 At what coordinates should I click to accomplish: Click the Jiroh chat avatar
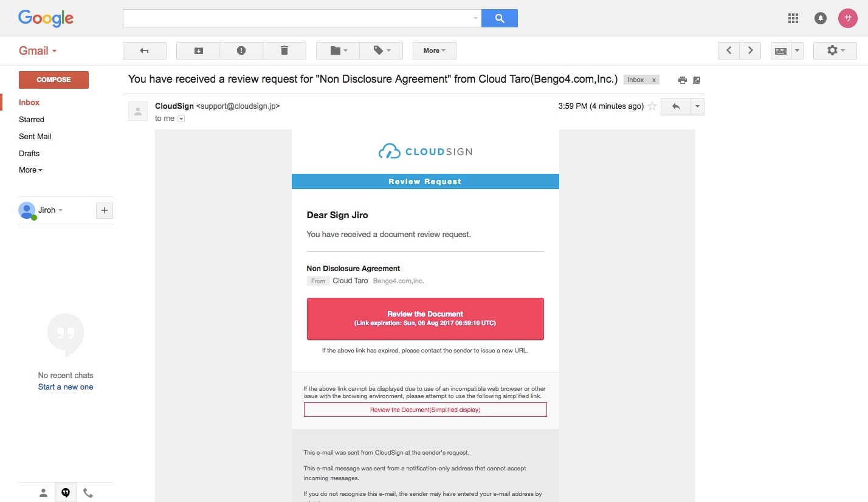point(27,210)
